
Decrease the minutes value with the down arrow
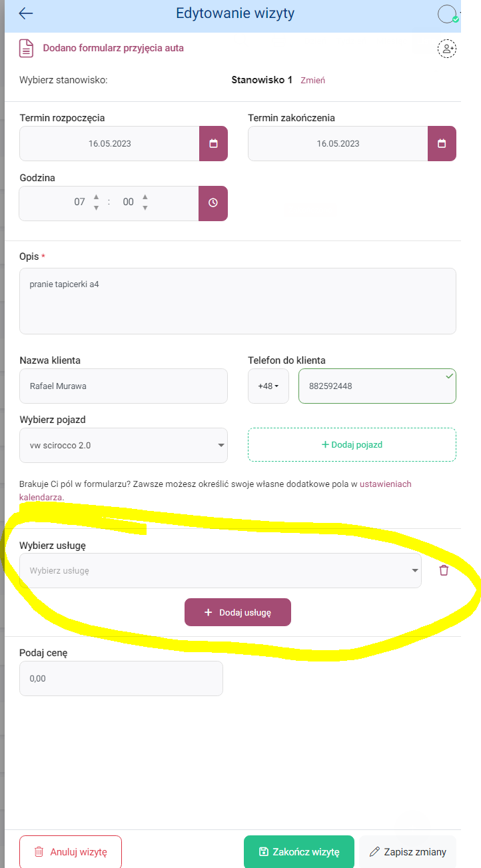click(x=145, y=209)
